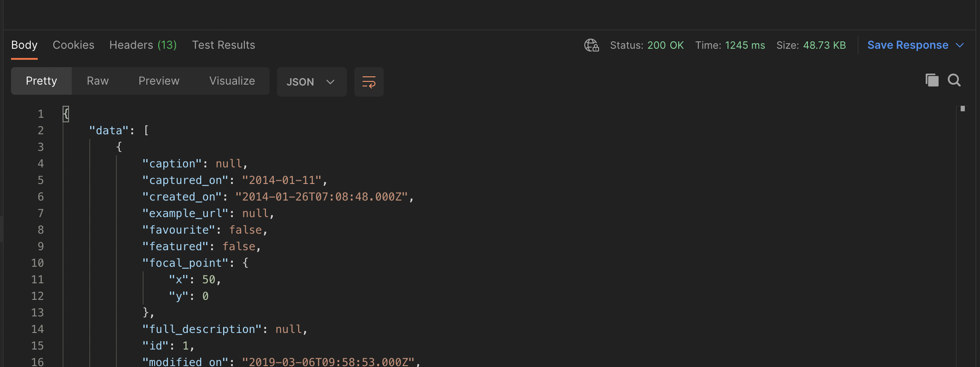Click the "data" key on line 2
The width and height of the screenshot is (980, 367).
tap(109, 131)
